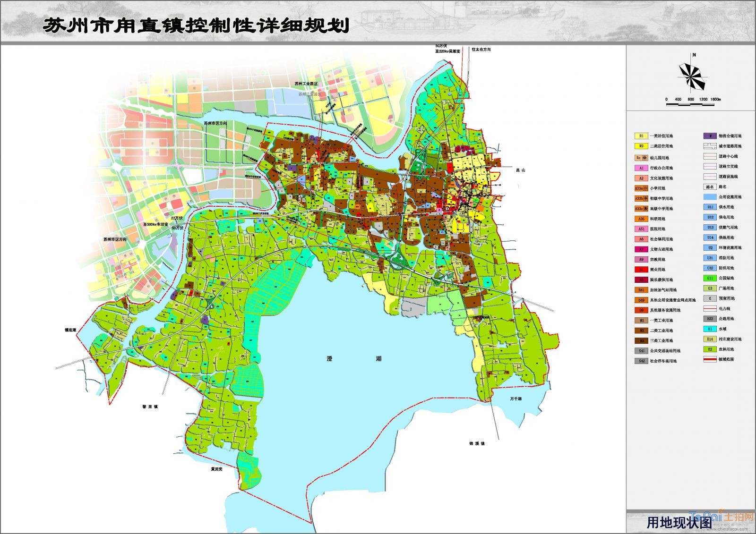Select the S41 公共交通场站用地 legend swatch
The height and width of the screenshot is (534, 756).
(x=641, y=351)
